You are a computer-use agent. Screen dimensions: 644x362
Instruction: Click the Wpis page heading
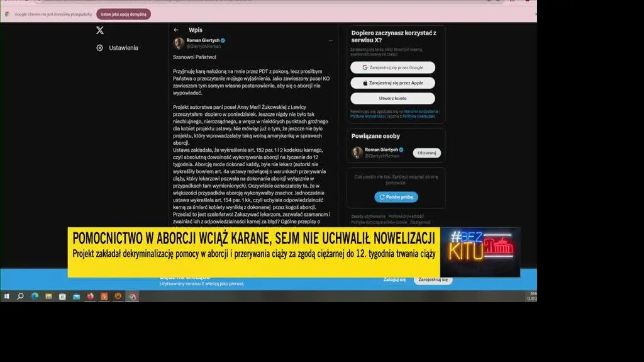(196, 30)
